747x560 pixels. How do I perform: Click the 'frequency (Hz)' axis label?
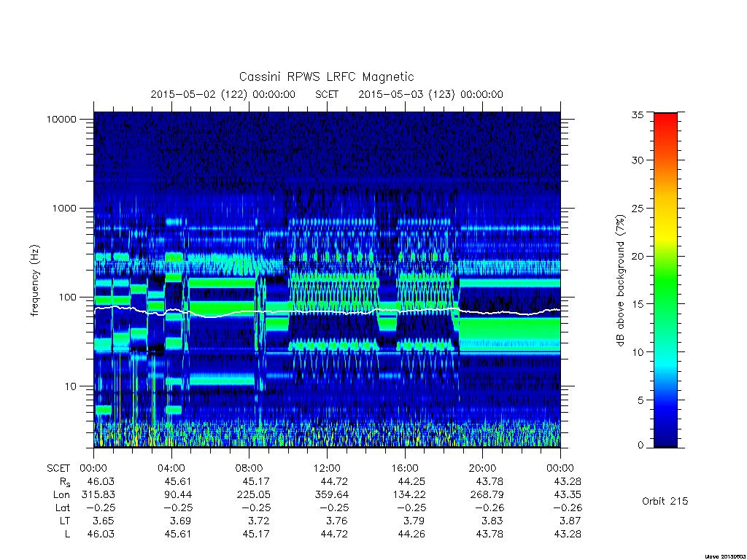(x=34, y=281)
